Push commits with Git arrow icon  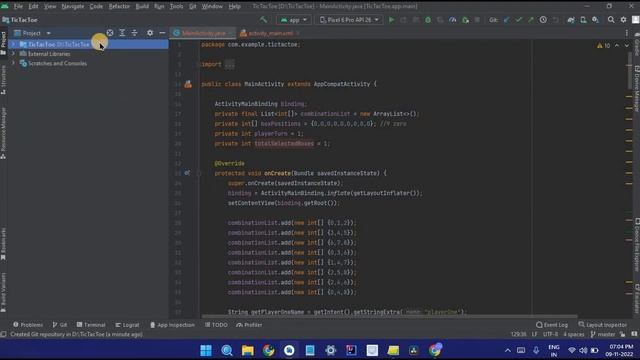(531, 20)
